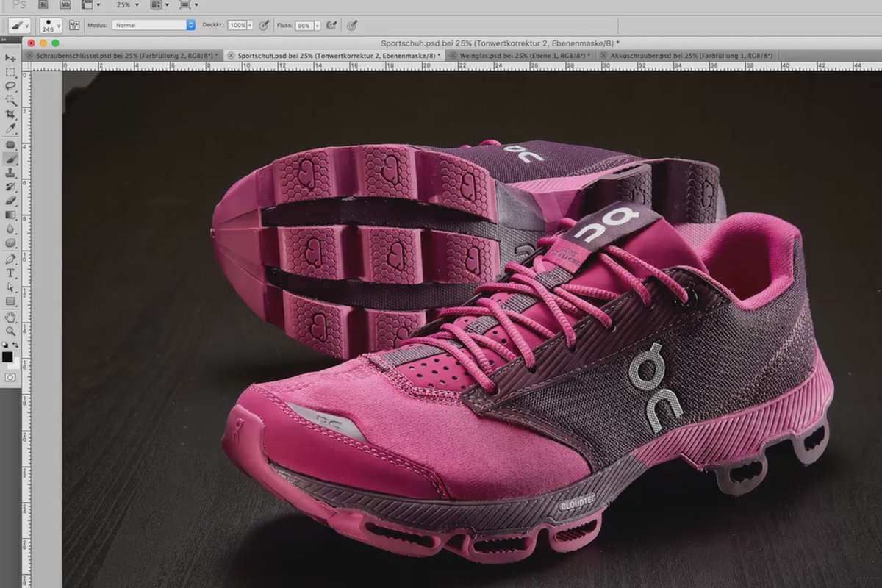882x588 pixels.
Task: Open the screen mode dropdown
Action: tap(189, 4)
